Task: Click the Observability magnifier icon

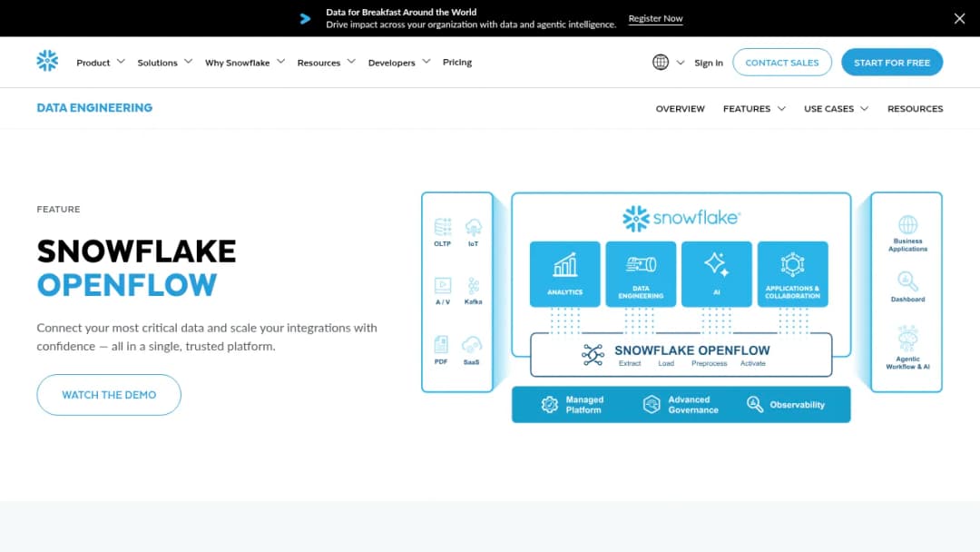Action: tap(754, 404)
